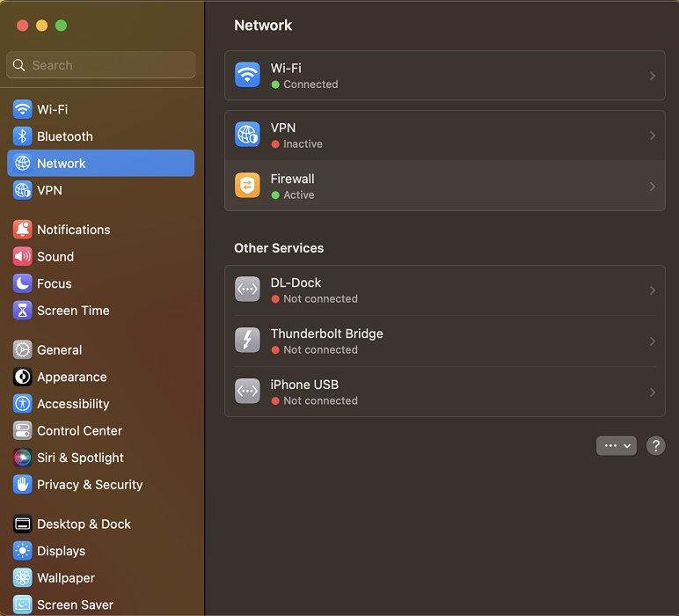Image resolution: width=679 pixels, height=616 pixels.
Task: Select Appearance label in the sidebar
Action: pyautogui.click(x=72, y=378)
